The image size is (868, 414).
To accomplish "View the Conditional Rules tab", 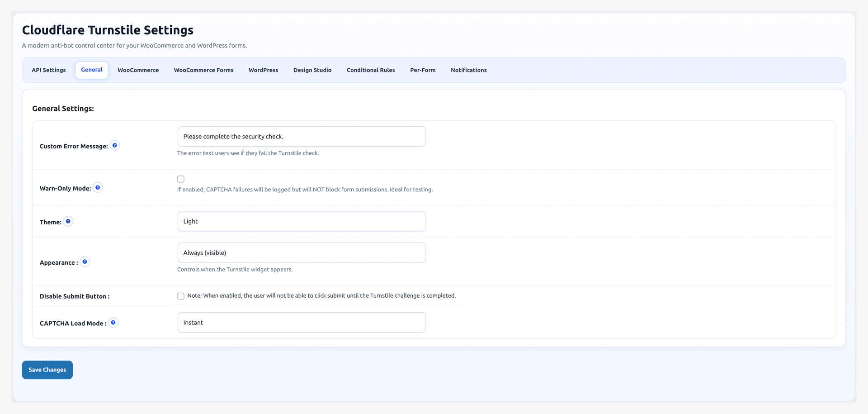I will (x=371, y=70).
